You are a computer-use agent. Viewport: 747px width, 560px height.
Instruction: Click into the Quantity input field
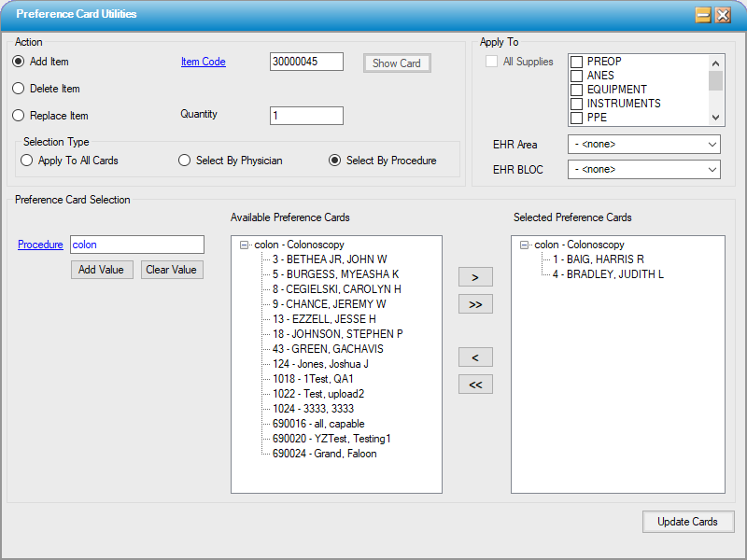(306, 116)
